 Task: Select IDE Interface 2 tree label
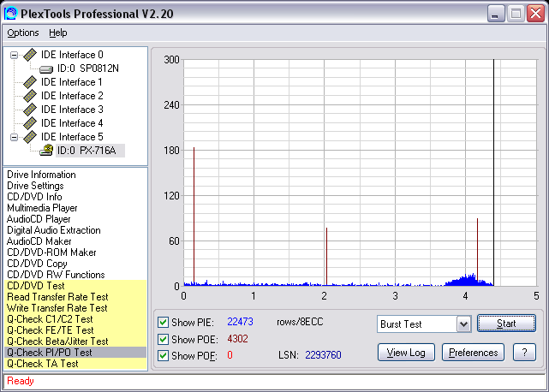[x=72, y=96]
